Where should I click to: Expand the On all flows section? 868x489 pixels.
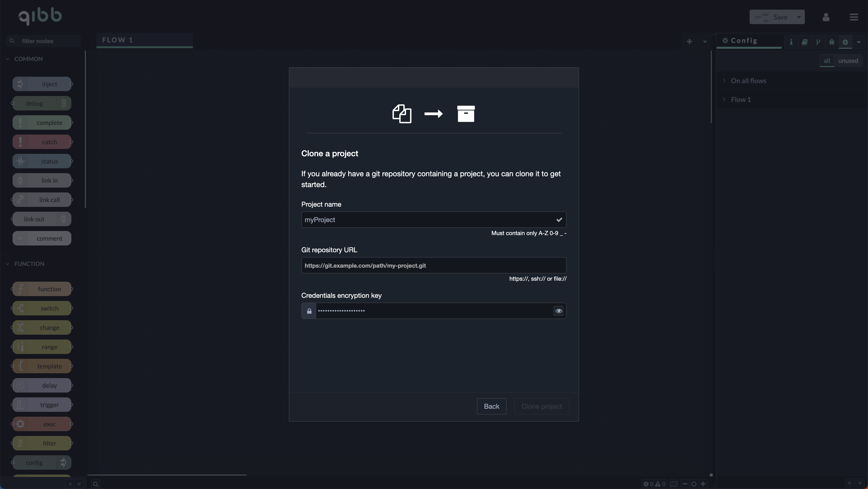click(748, 81)
